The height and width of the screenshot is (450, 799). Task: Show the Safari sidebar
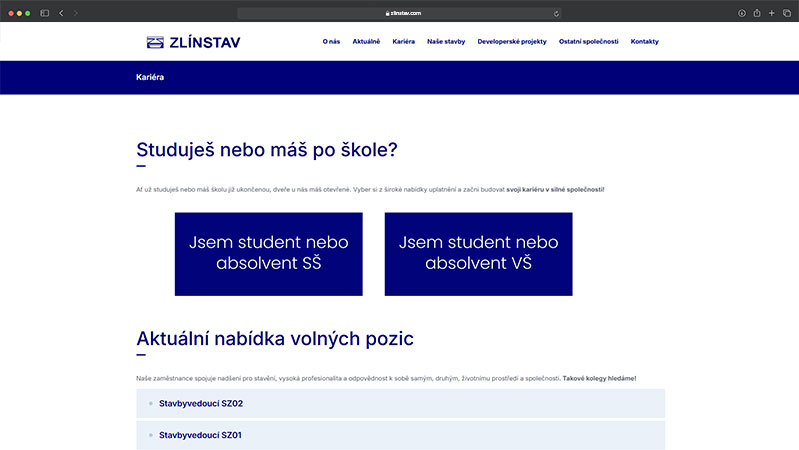click(44, 13)
